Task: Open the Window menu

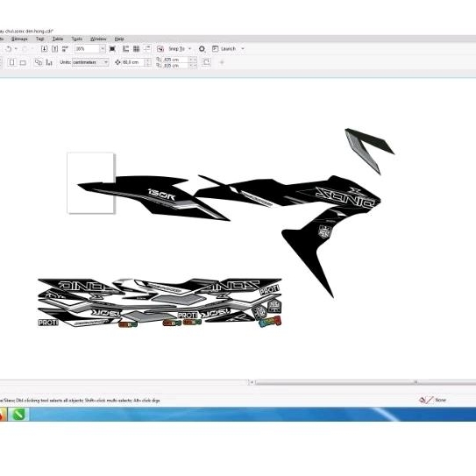Action: [98, 39]
